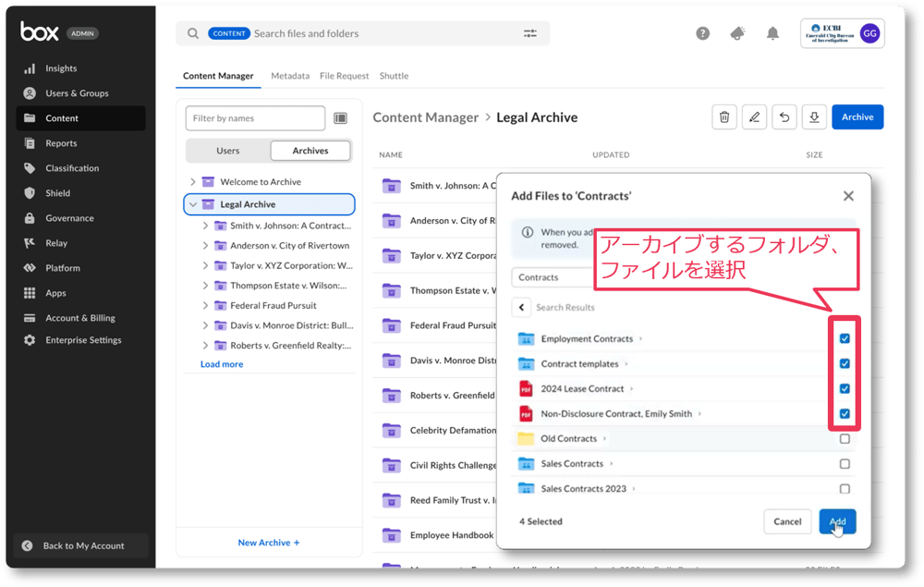Select the pencil edit icon in the toolbar
The height and width of the screenshot is (587, 924).
754,116
